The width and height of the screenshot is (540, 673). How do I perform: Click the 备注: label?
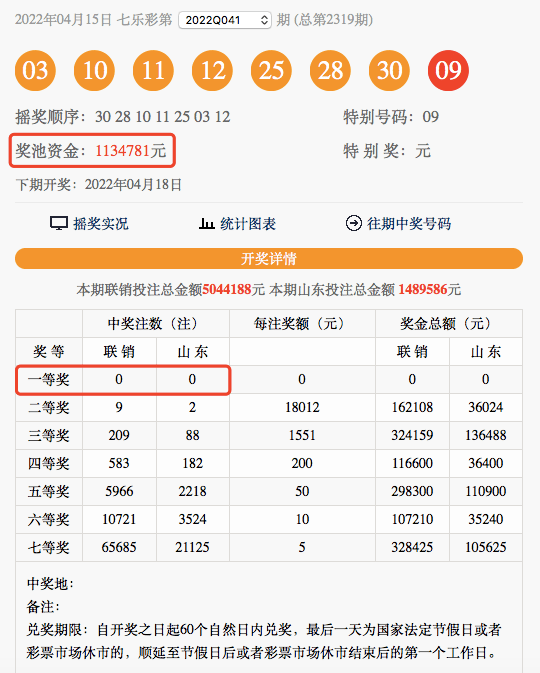click(43, 607)
